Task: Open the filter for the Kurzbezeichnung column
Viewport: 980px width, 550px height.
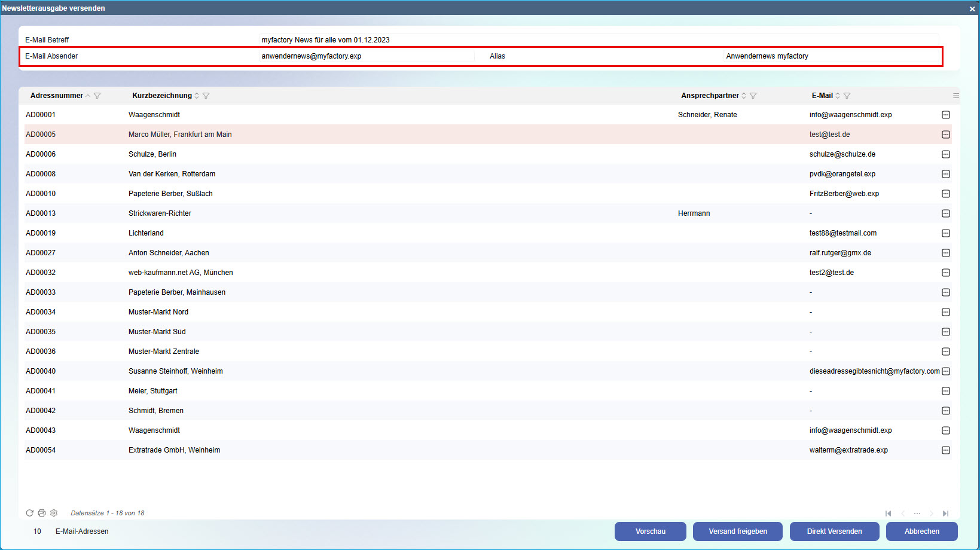Action: point(206,96)
